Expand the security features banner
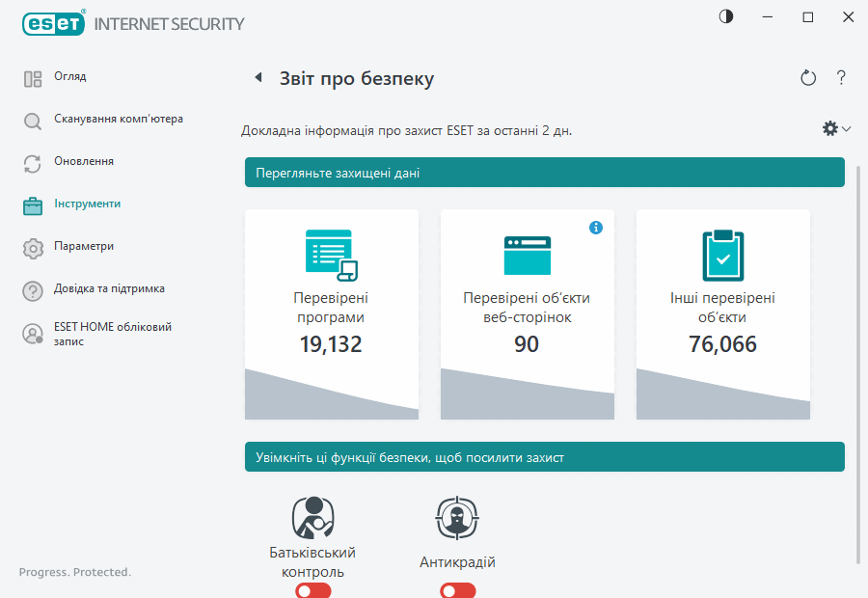Image resolution: width=868 pixels, height=598 pixels. (544, 457)
